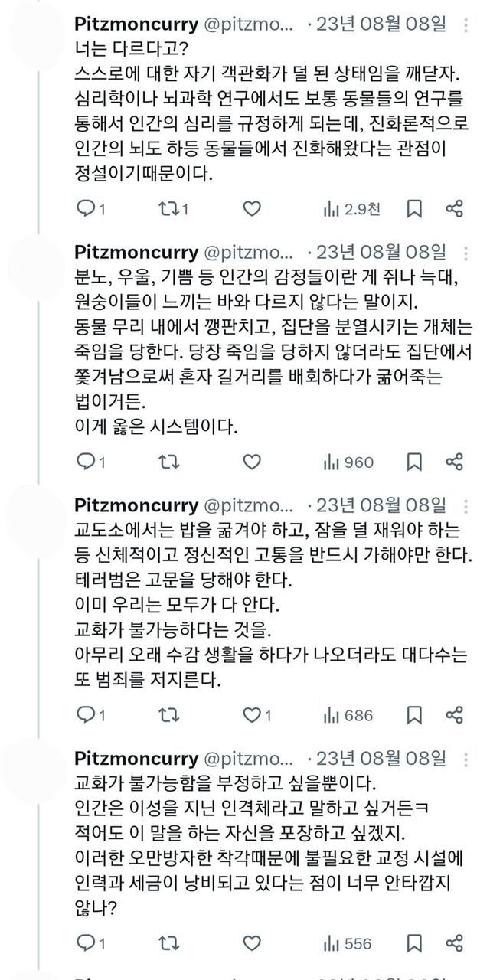Image resolution: width=490 pixels, height=980 pixels.
Task: Retweet the tweet with 960 views
Action: coord(168,462)
